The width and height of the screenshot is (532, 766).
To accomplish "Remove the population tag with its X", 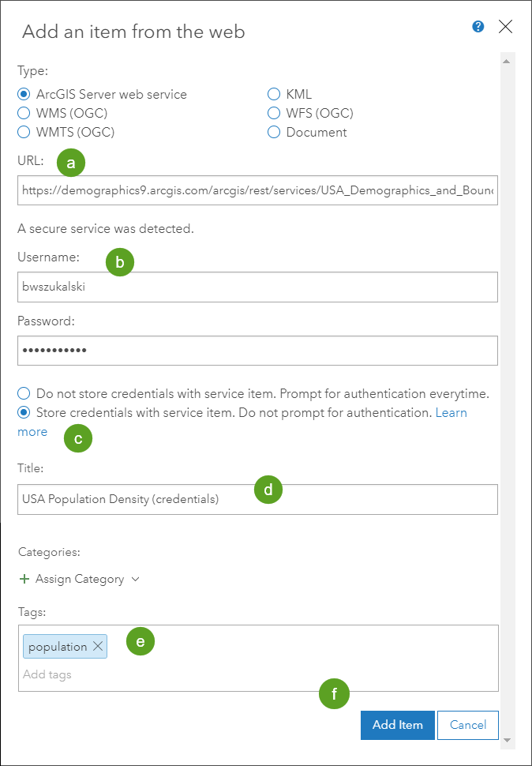I will click(x=98, y=647).
